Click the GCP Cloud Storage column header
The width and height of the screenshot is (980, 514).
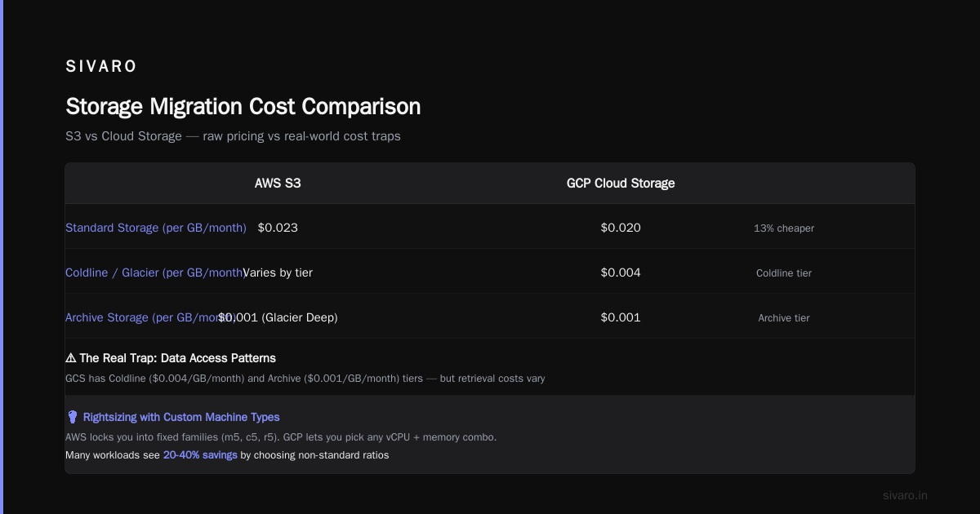pos(621,184)
